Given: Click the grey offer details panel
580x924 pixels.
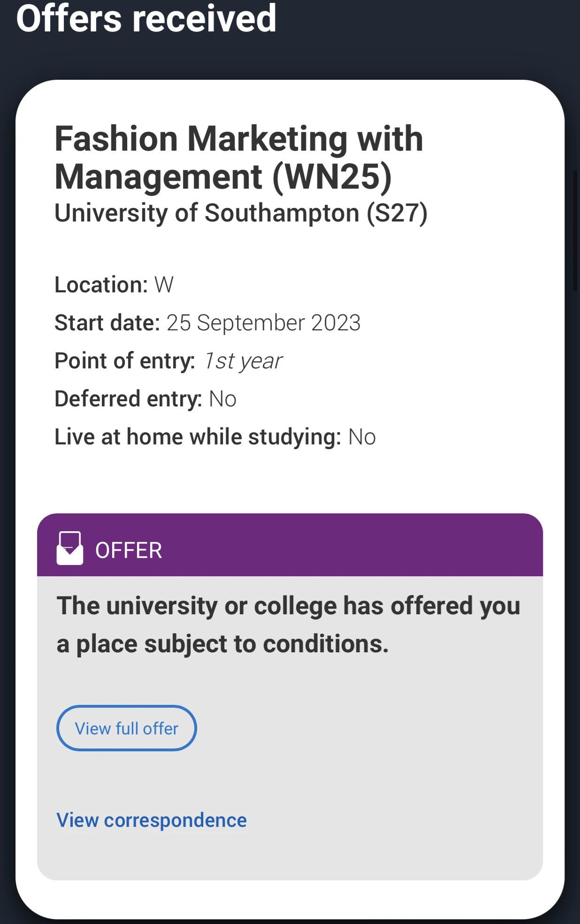Looking at the screenshot, I should (x=290, y=728).
